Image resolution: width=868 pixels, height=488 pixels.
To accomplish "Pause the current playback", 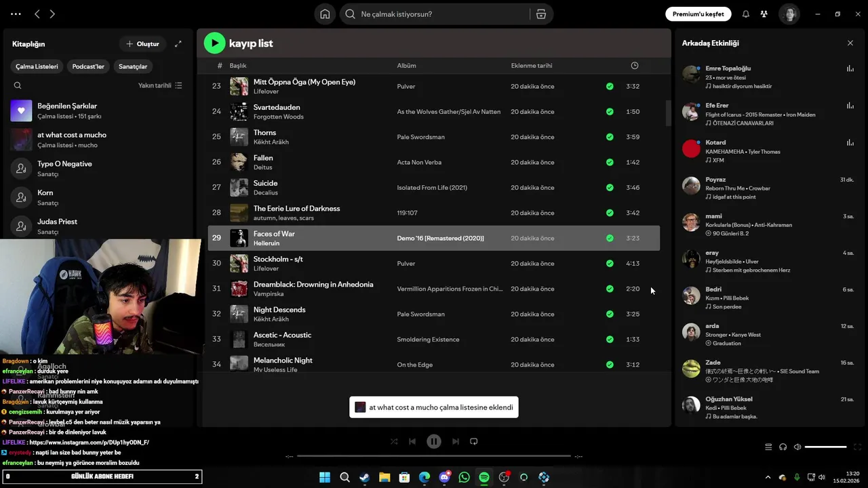I will pyautogui.click(x=434, y=441).
